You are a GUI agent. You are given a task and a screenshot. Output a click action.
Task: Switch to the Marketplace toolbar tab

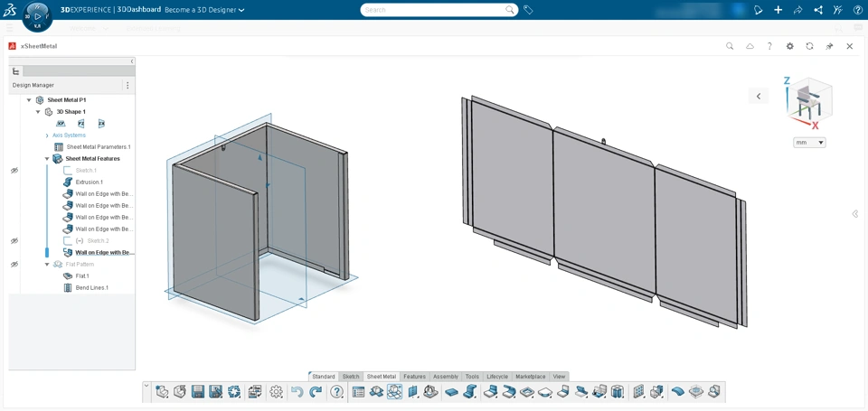coord(531,376)
